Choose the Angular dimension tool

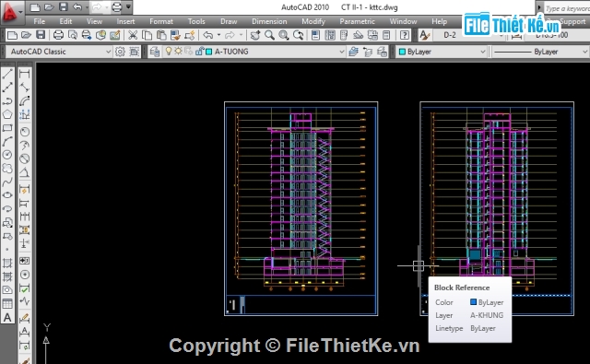(x=25, y=172)
